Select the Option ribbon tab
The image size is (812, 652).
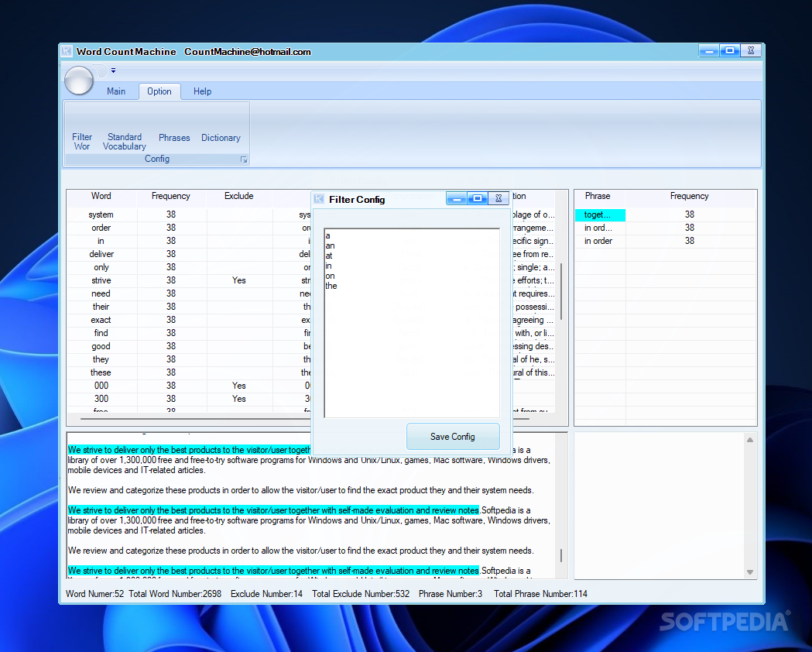click(159, 91)
